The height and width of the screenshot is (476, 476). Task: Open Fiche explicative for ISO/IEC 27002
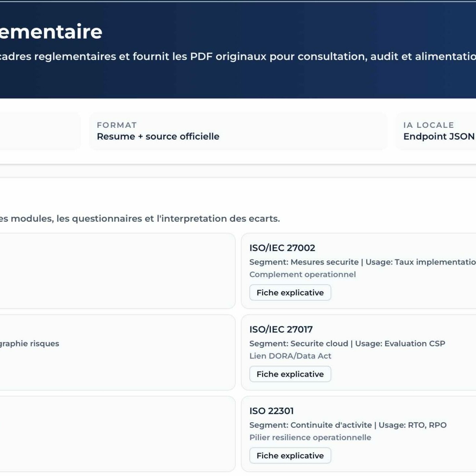(x=290, y=293)
